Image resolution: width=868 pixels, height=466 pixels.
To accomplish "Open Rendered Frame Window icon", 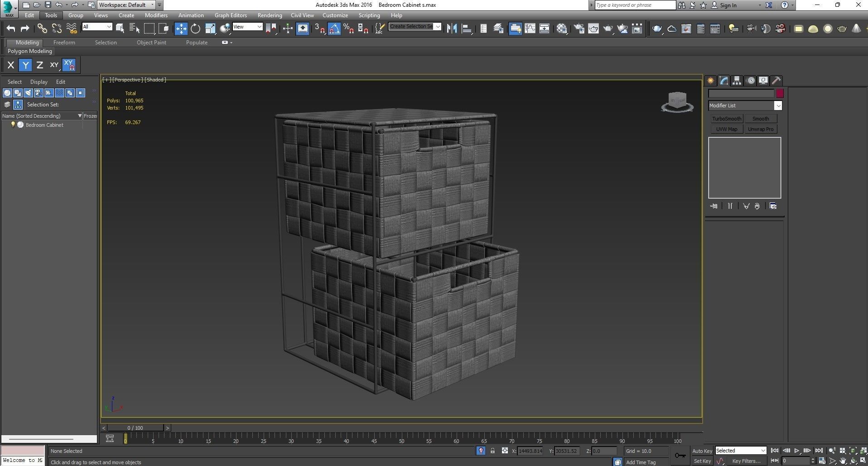I will click(x=593, y=29).
